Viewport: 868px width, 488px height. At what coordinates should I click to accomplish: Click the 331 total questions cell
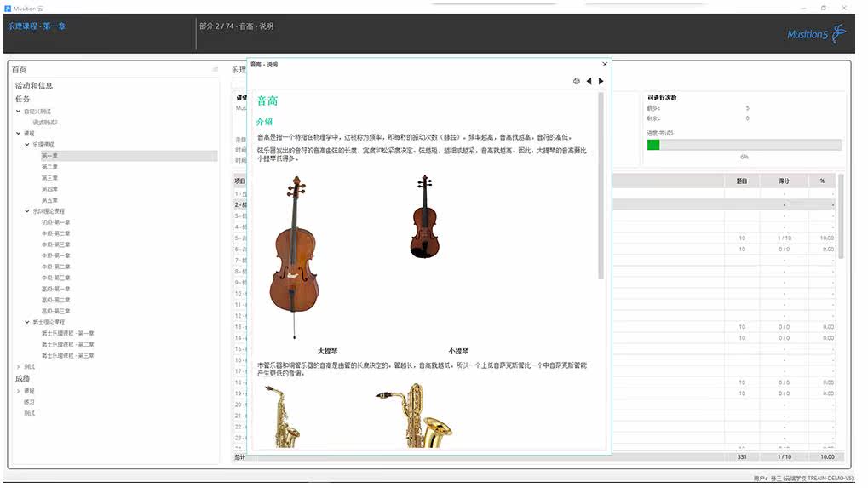(742, 457)
